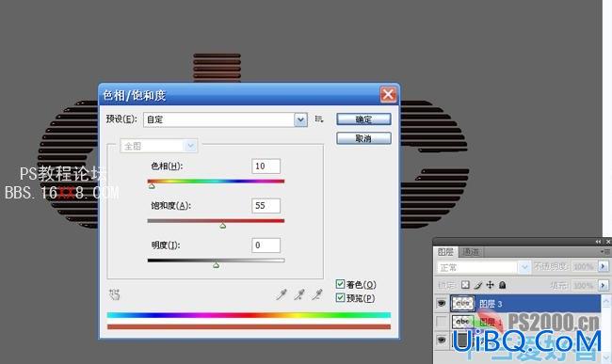
Task: Click the 确定 button in Hue/Saturation dialog
Action: (363, 119)
